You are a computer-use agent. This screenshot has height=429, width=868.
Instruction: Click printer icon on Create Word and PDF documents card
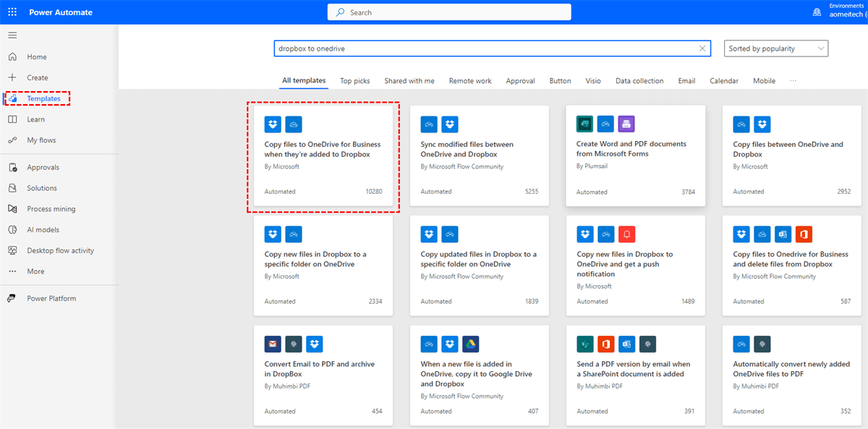626,124
